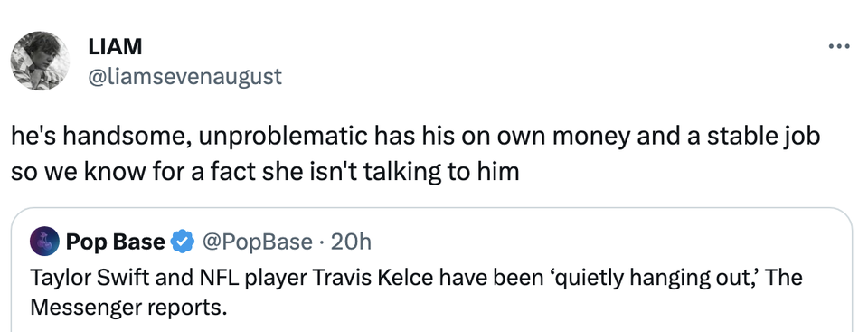Click the Pop Base cherry avatar icon
Viewport: 868px width, 332px height.
pos(45,242)
